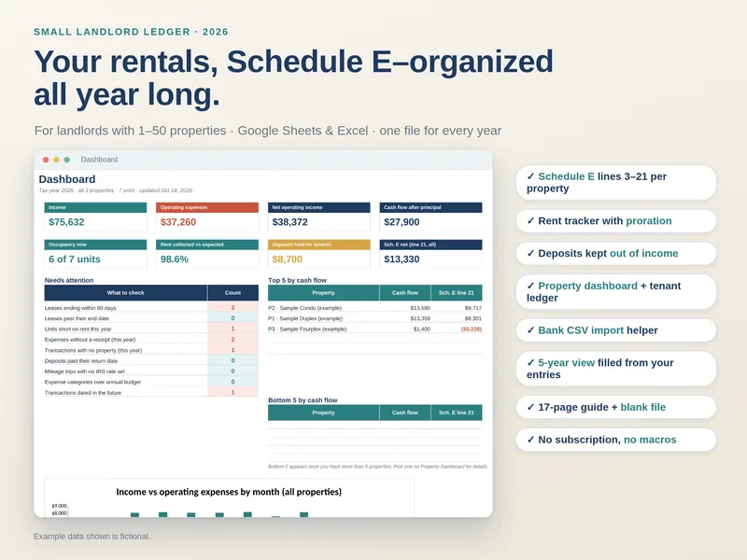
Task: Click row 'Transactions with no property (this year)'
Action: pos(151,350)
